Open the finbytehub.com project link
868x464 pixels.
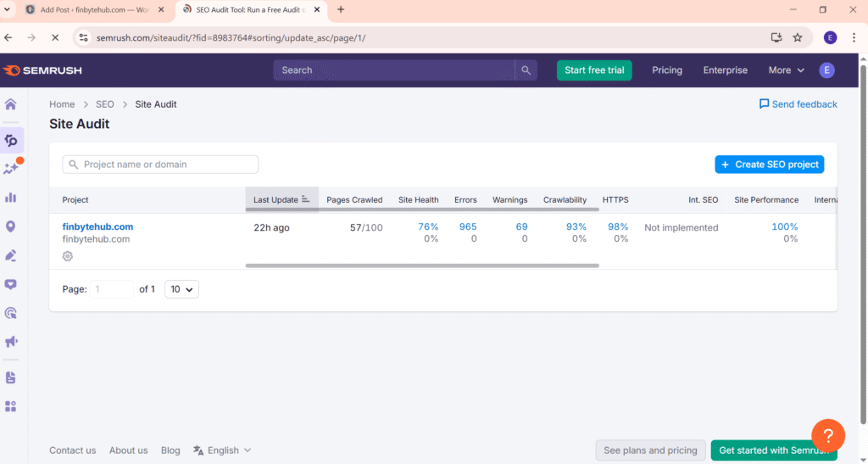click(97, 226)
